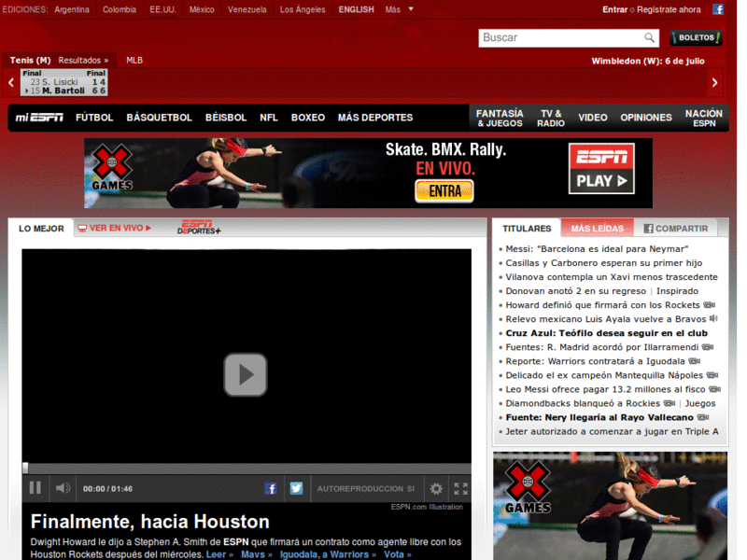Click video icon next to Diamondbacks headline
The height and width of the screenshot is (560, 747).
(x=669, y=403)
